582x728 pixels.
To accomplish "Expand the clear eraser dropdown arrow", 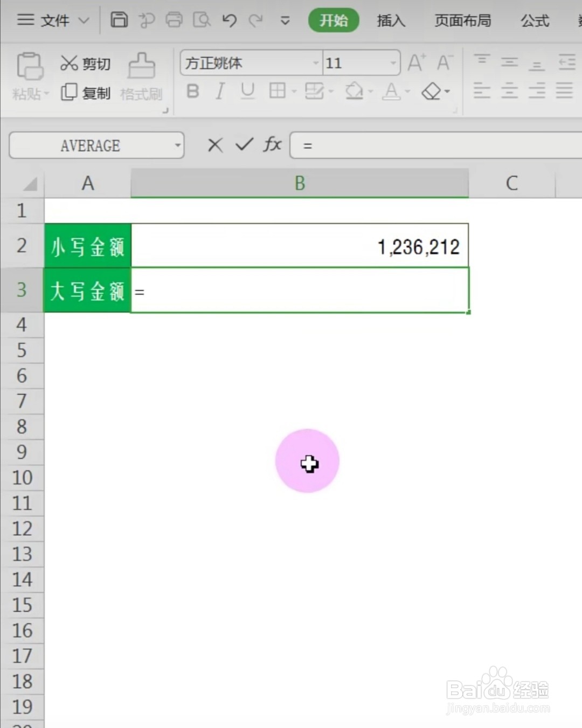I will [x=447, y=92].
